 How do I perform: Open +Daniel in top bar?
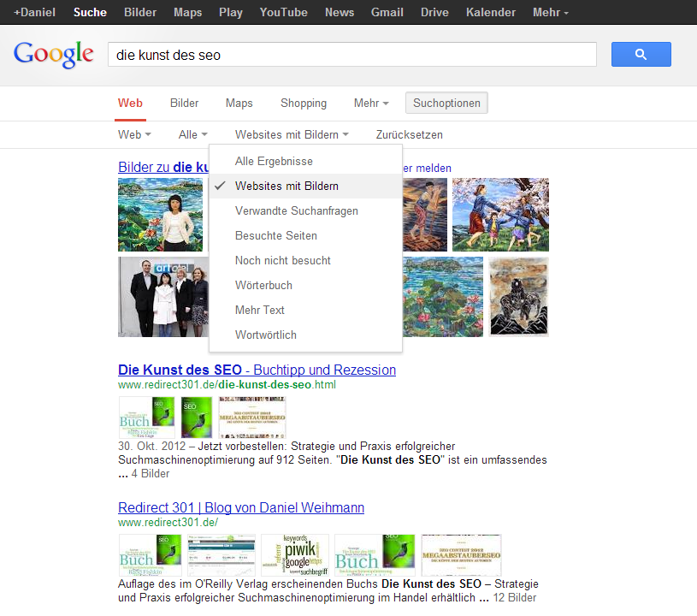35,12
